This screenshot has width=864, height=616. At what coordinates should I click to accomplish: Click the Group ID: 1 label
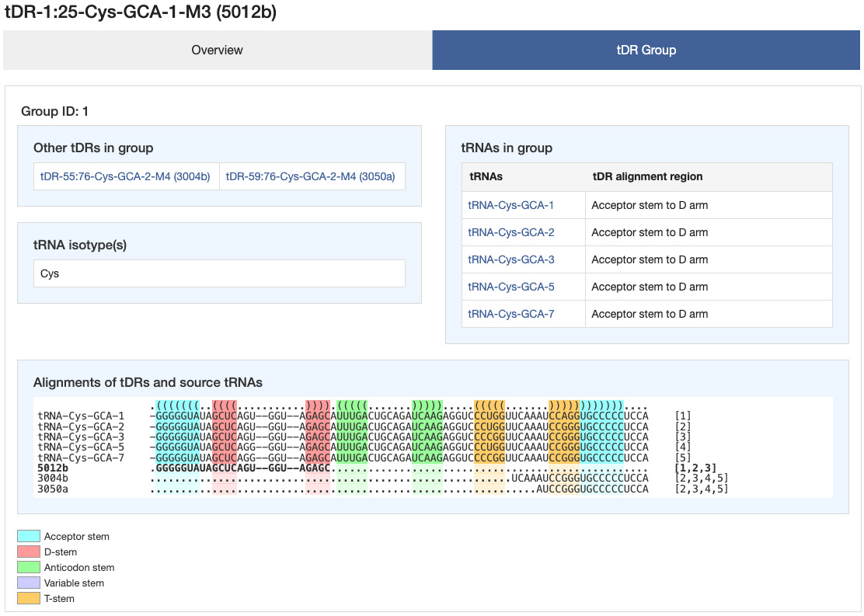pos(54,111)
